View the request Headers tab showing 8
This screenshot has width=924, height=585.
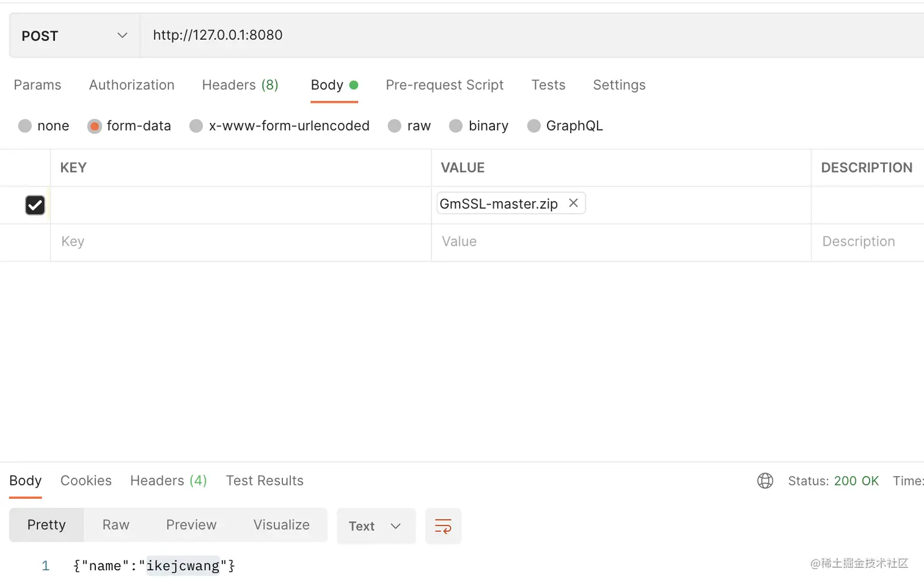(240, 85)
